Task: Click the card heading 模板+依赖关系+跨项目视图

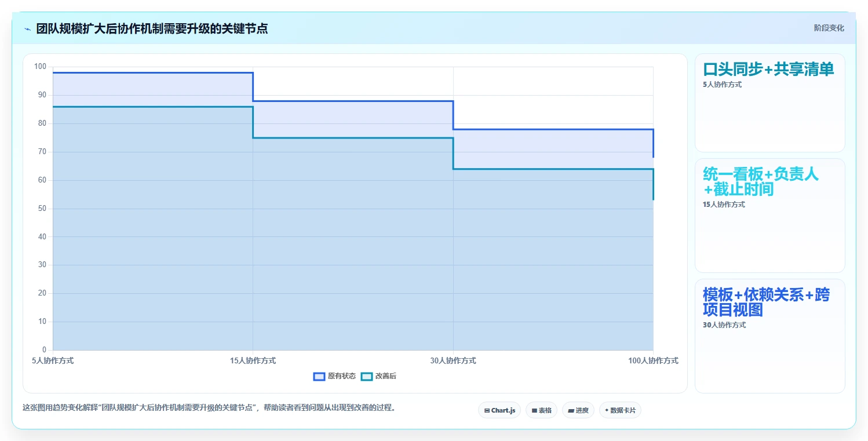Action: coord(766,302)
